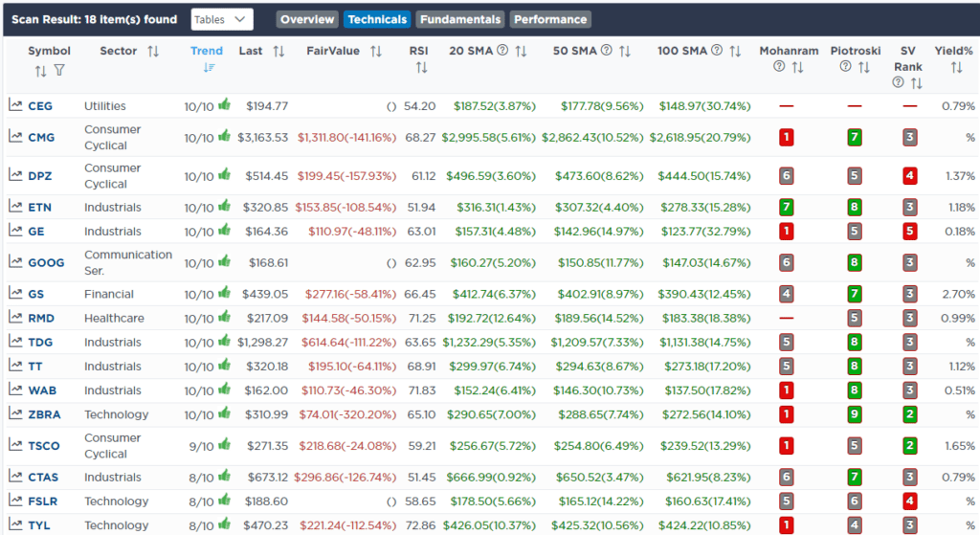Click DPZ's red SV Rank 4

point(909,176)
